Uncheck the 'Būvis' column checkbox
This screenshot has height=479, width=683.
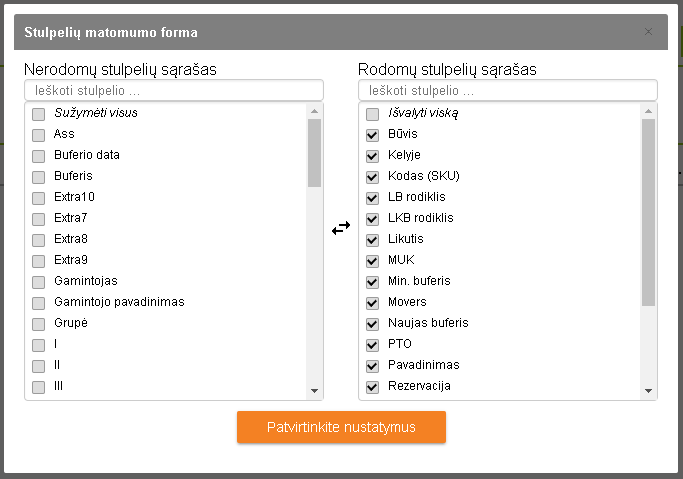[373, 135]
